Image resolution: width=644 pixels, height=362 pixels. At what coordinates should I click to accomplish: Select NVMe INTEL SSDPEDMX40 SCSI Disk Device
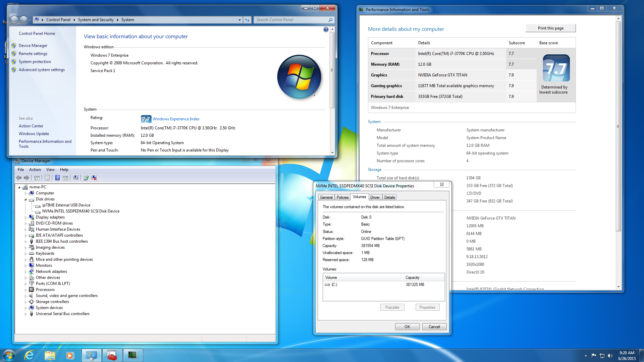pyautogui.click(x=80, y=211)
